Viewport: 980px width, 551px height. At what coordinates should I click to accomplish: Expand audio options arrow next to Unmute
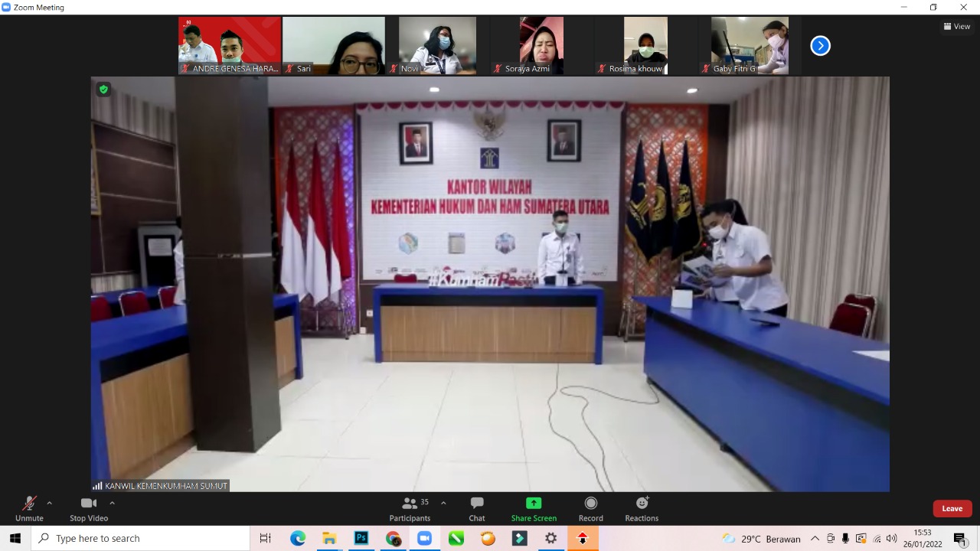(x=50, y=503)
